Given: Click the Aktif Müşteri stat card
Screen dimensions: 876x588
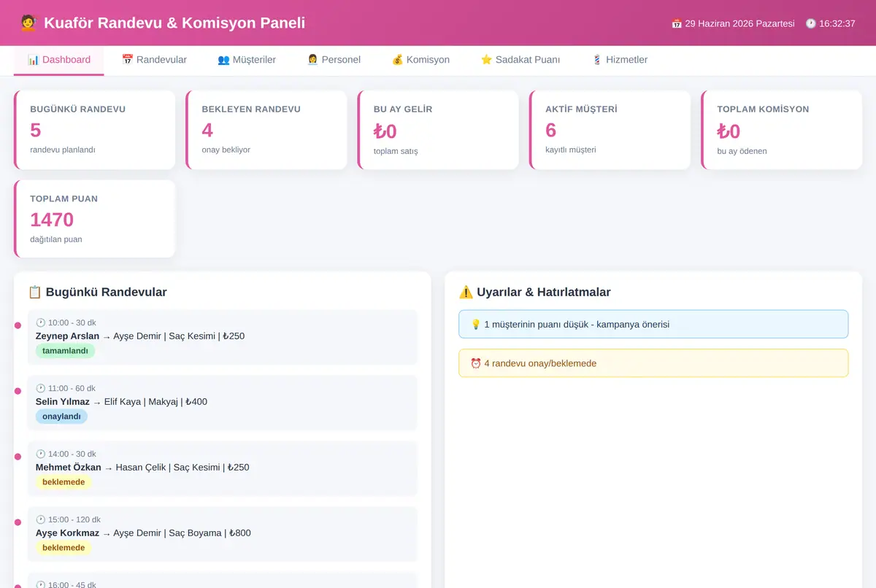Looking at the screenshot, I should point(610,130).
